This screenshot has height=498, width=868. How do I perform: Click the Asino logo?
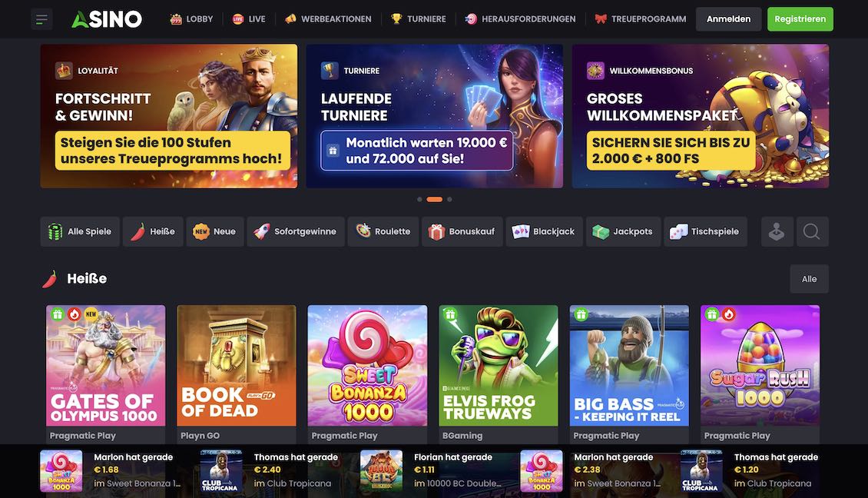click(107, 19)
